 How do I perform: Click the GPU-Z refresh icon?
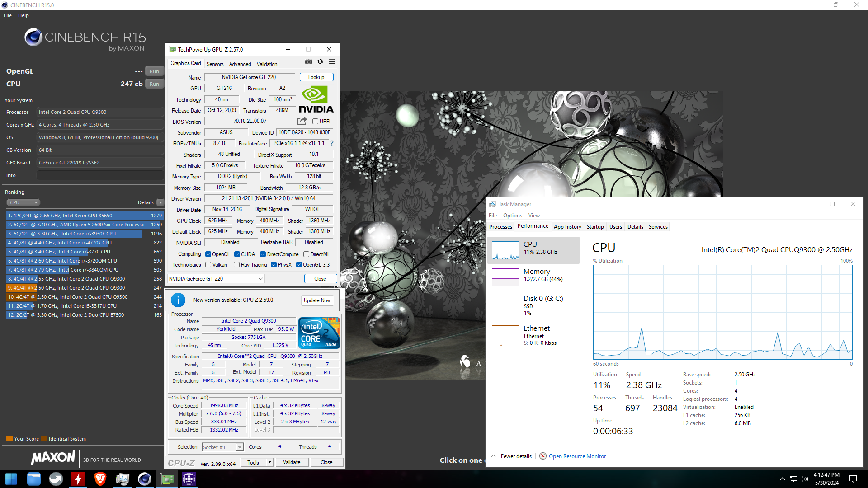[320, 62]
